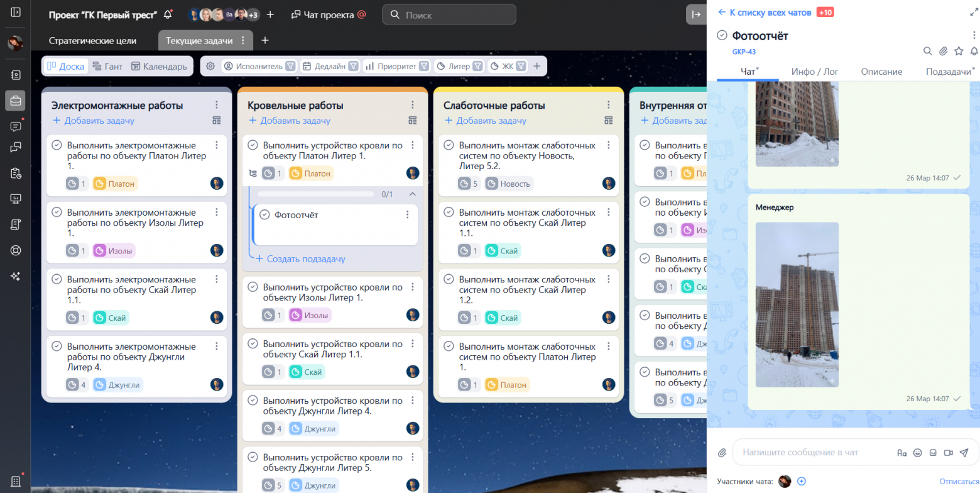
Task: Complete устройство кровли Изолы Литер 1 task
Action: coord(253,287)
